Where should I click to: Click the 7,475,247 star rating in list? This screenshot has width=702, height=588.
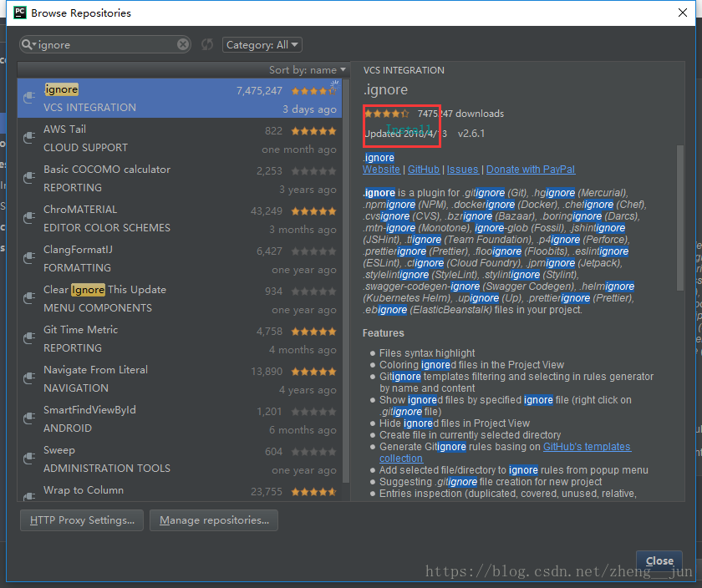coord(313,91)
